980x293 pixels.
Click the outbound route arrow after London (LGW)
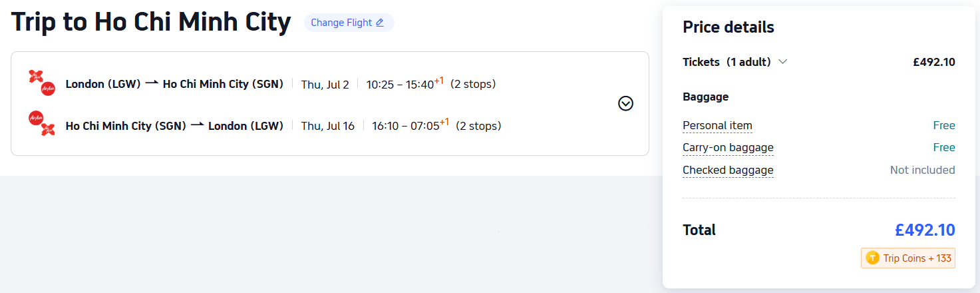[152, 84]
